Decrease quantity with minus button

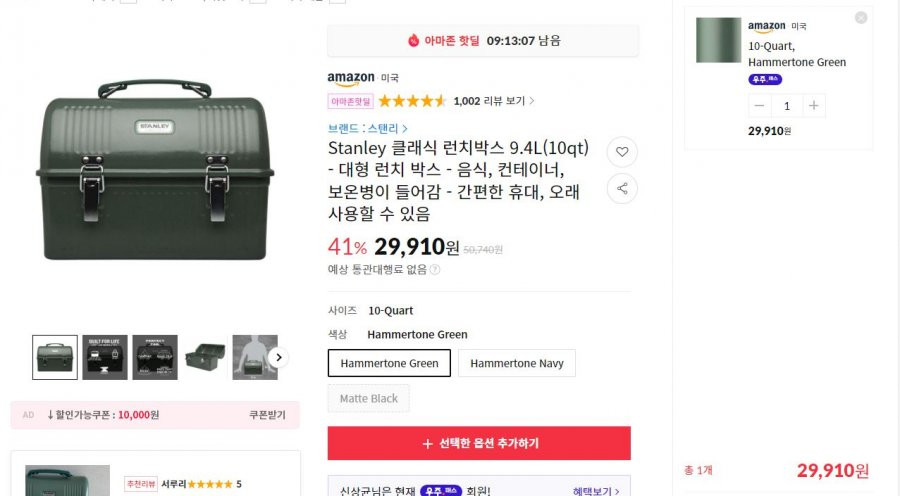759,106
